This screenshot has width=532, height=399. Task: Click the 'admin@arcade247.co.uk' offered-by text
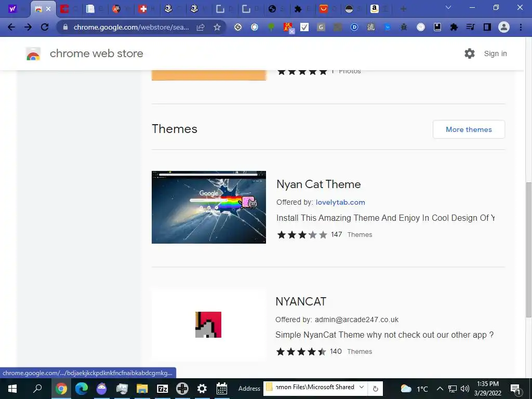click(x=356, y=320)
